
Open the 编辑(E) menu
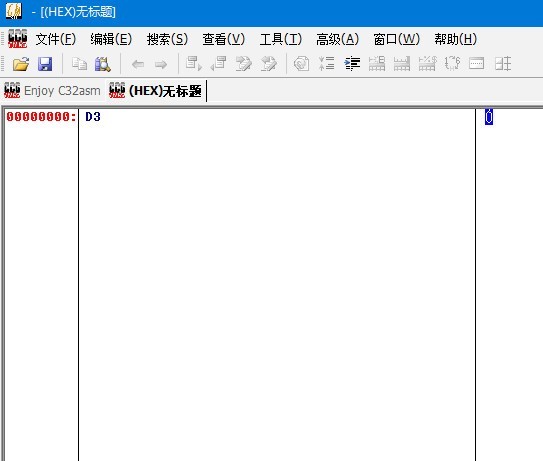pyautogui.click(x=111, y=39)
